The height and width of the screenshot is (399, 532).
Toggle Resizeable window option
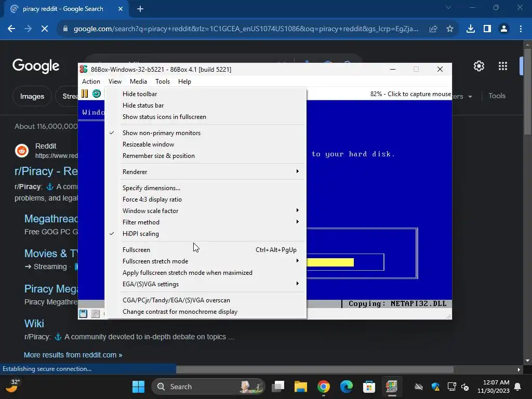click(206, 144)
